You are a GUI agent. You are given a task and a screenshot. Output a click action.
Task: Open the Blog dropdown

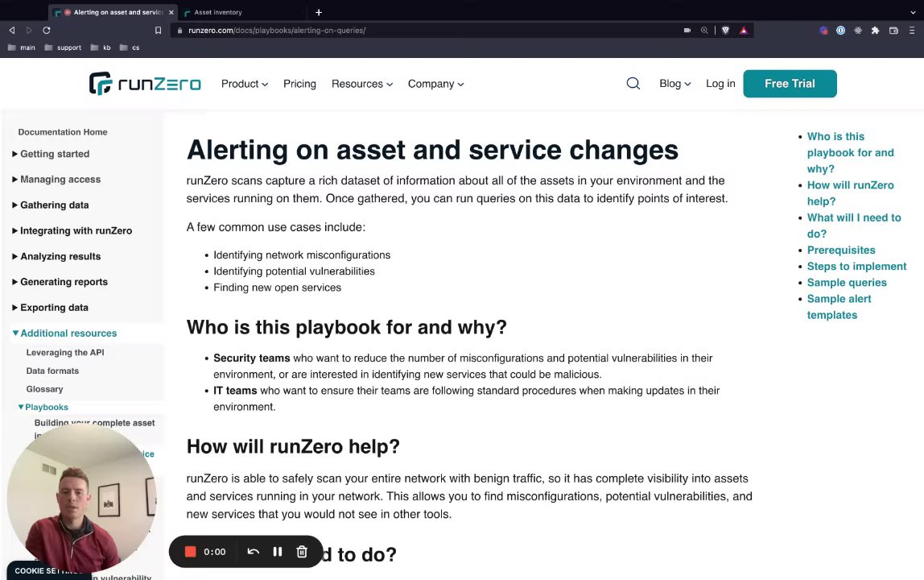(x=675, y=84)
